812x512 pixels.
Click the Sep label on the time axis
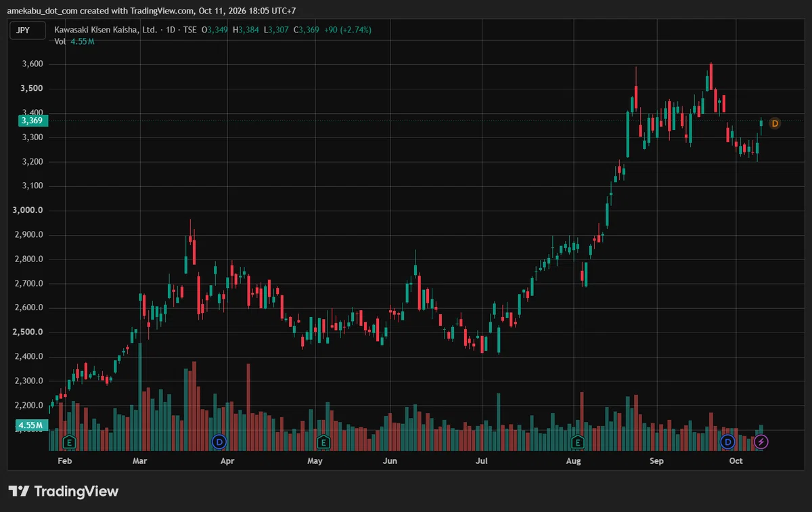coord(657,461)
